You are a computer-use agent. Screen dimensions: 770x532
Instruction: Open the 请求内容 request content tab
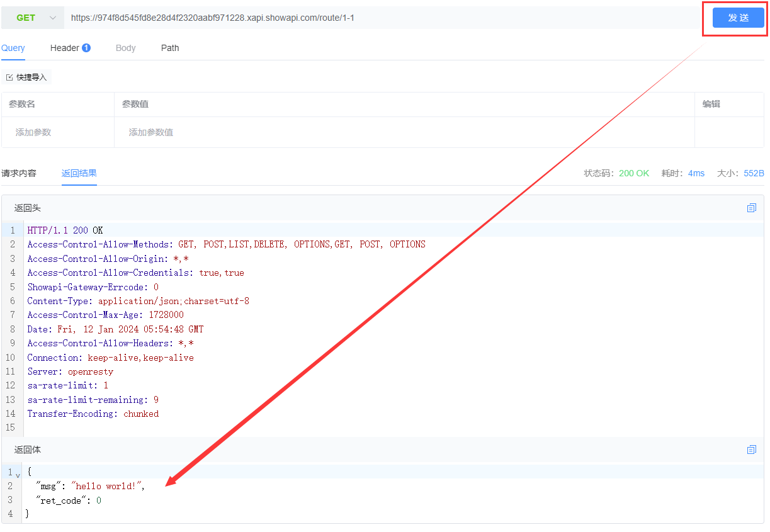pos(19,173)
